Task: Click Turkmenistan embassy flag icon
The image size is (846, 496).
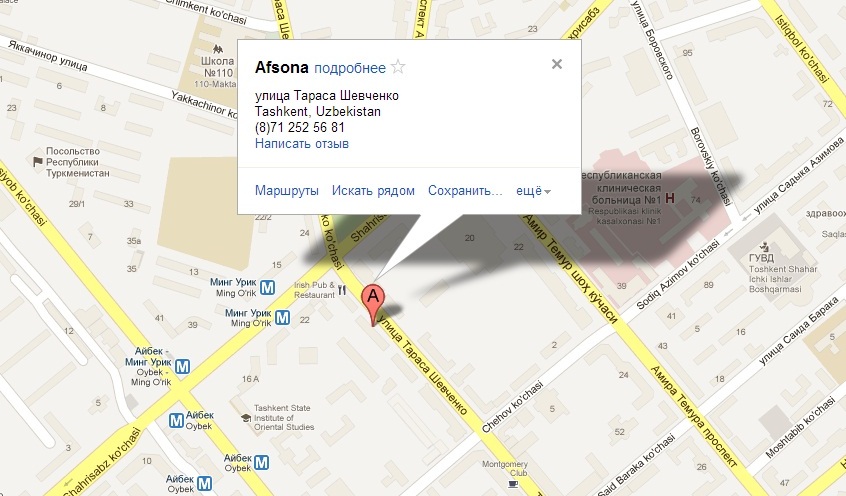Action: [x=38, y=161]
